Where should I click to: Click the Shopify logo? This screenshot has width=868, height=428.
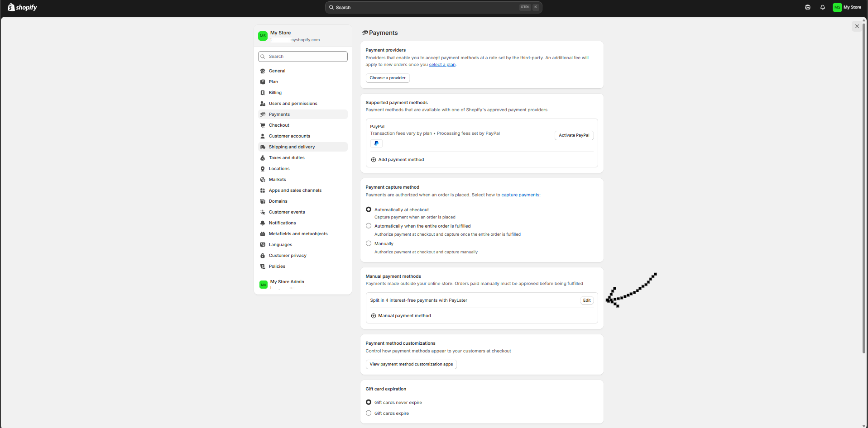pyautogui.click(x=22, y=7)
